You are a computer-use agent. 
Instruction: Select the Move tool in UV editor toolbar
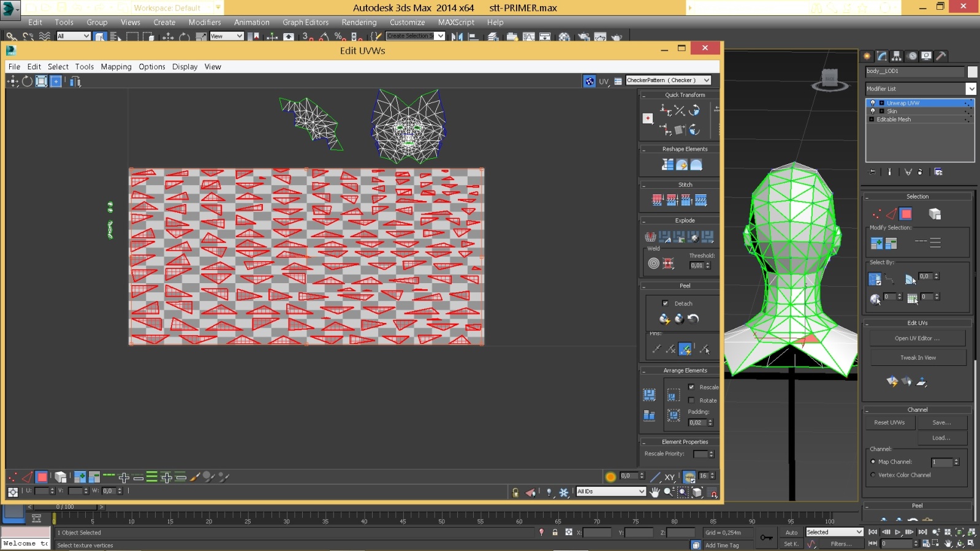13,82
